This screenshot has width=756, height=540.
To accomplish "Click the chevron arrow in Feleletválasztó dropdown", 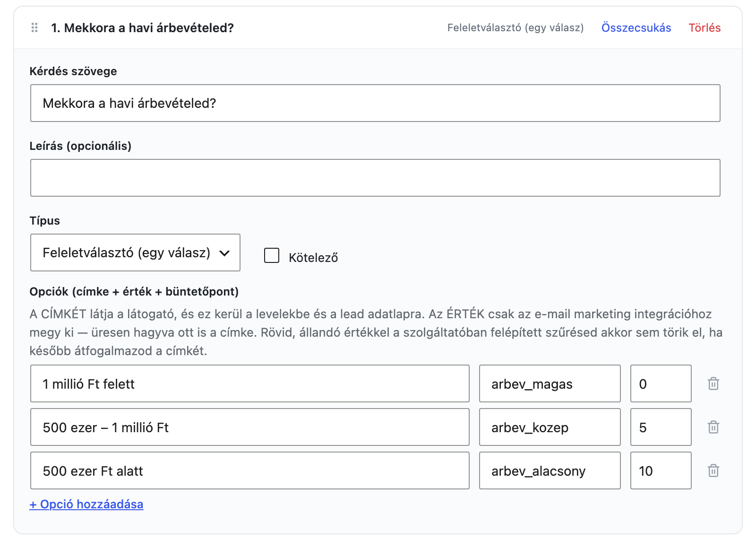I will (x=224, y=253).
